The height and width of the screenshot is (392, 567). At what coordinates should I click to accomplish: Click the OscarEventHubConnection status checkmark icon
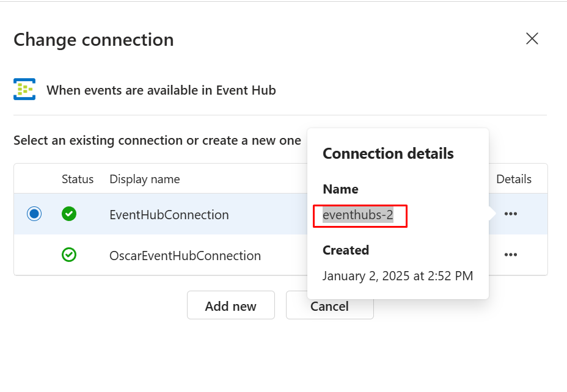coord(69,255)
